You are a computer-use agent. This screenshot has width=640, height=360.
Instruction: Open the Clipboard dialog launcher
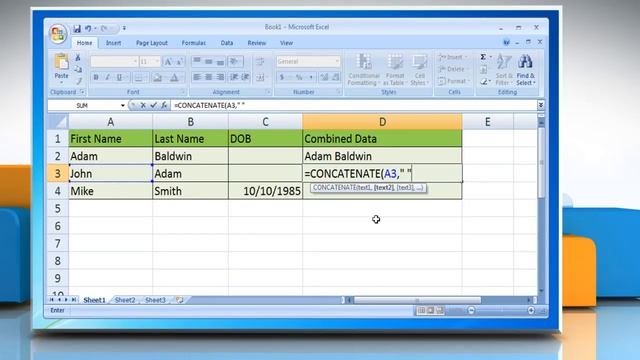tap(82, 92)
